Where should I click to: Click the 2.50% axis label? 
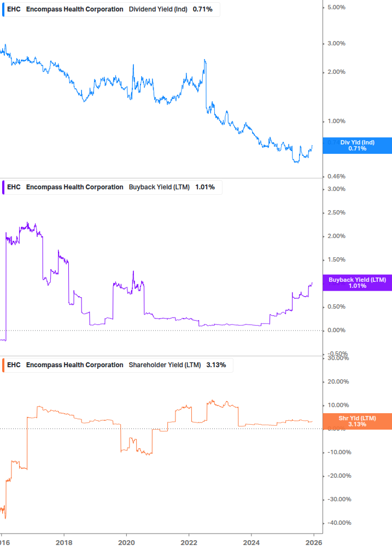(x=336, y=212)
